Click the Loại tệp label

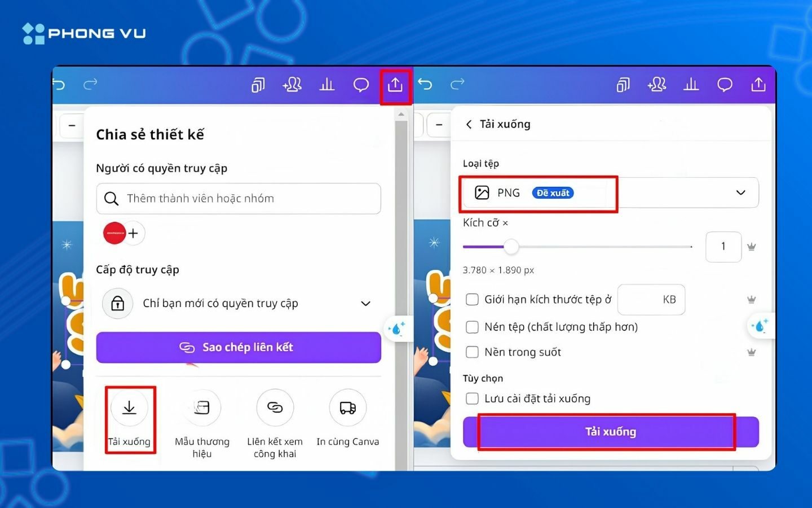481,163
